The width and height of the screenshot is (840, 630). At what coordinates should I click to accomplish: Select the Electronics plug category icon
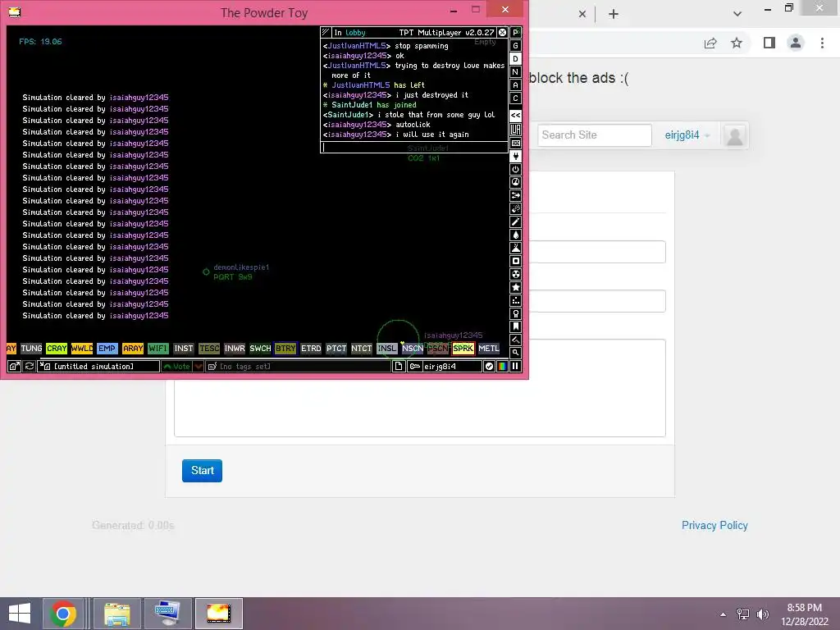click(515, 156)
